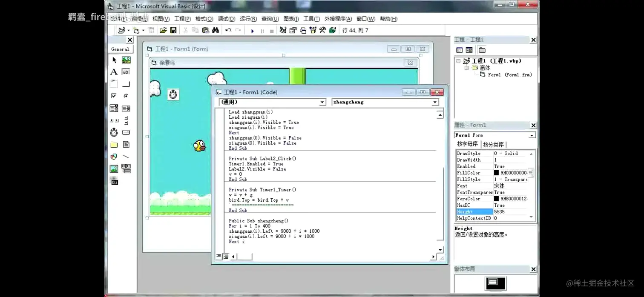The image size is (644, 297).
Task: Click the Save Project floppy icon
Action: click(173, 30)
